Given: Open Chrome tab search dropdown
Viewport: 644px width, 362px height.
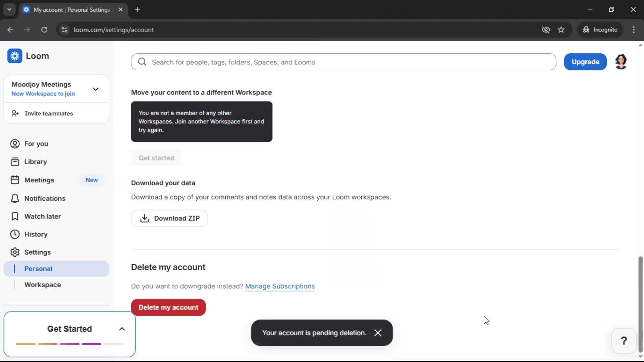Looking at the screenshot, I should (9, 10).
